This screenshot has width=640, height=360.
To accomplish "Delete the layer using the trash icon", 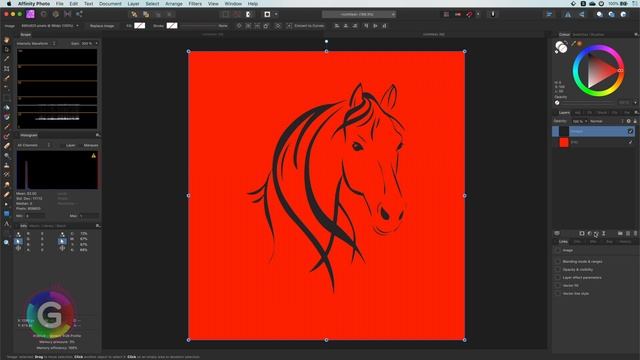I will 635,233.
